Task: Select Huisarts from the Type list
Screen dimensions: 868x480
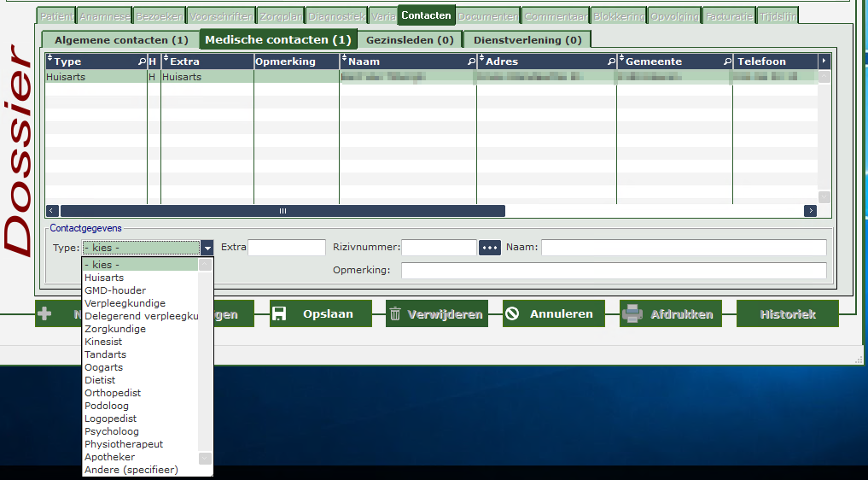Action: (104, 278)
